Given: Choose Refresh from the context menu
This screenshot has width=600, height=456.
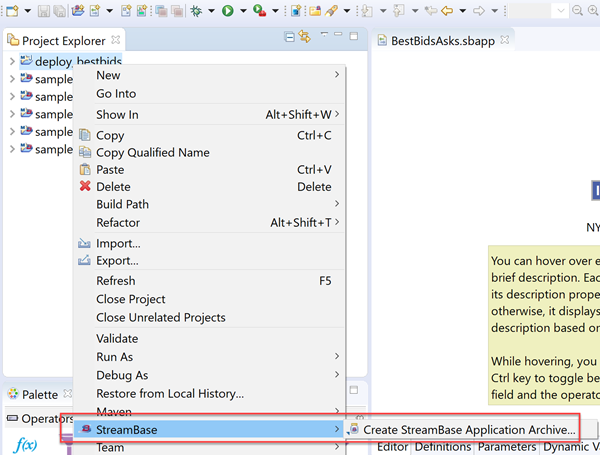Looking at the screenshot, I should (115, 281).
